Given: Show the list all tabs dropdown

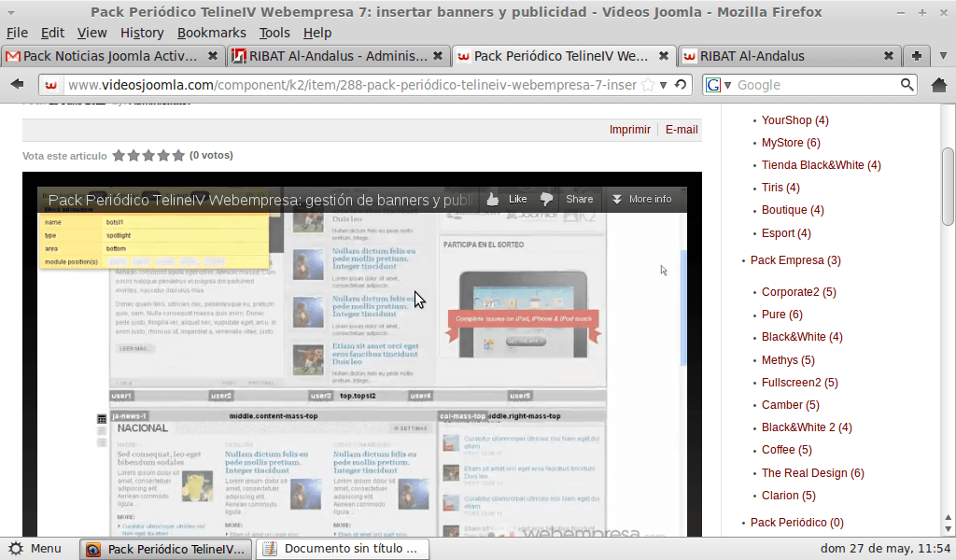Looking at the screenshot, I should (x=943, y=56).
